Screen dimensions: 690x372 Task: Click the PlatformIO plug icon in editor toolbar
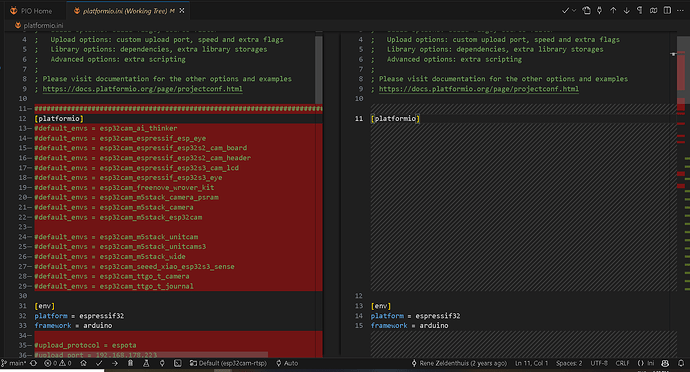tap(599, 11)
